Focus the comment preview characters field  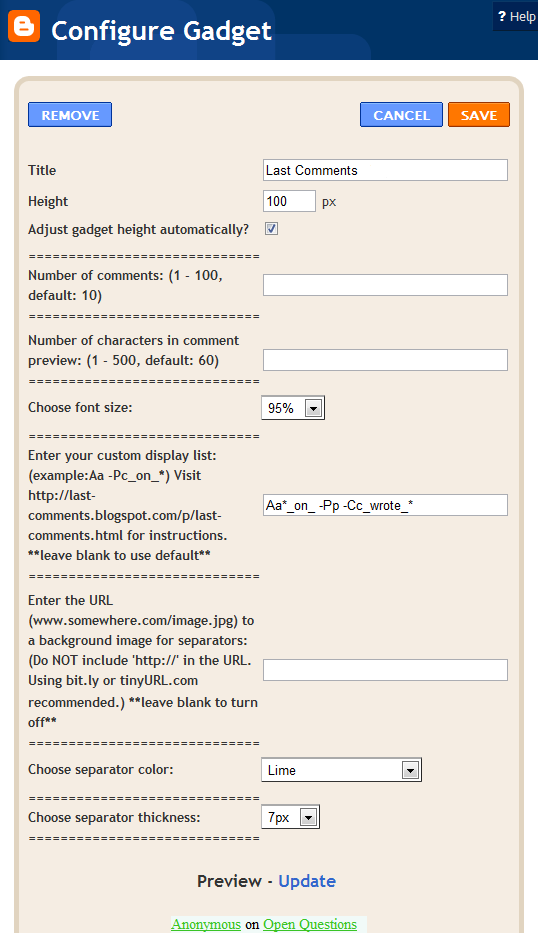(x=386, y=360)
